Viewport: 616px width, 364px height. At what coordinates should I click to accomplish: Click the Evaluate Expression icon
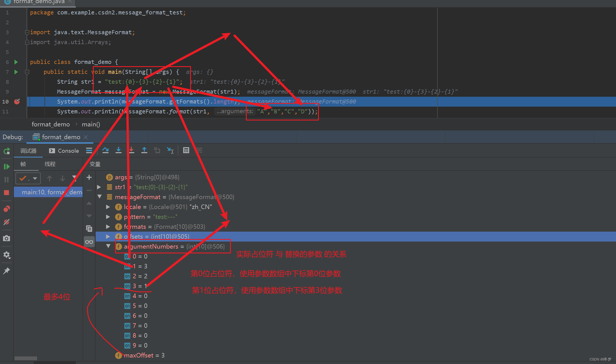click(186, 150)
